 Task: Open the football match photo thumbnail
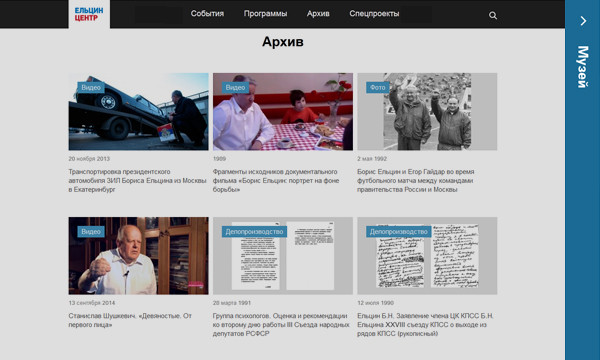pyautogui.click(x=427, y=112)
